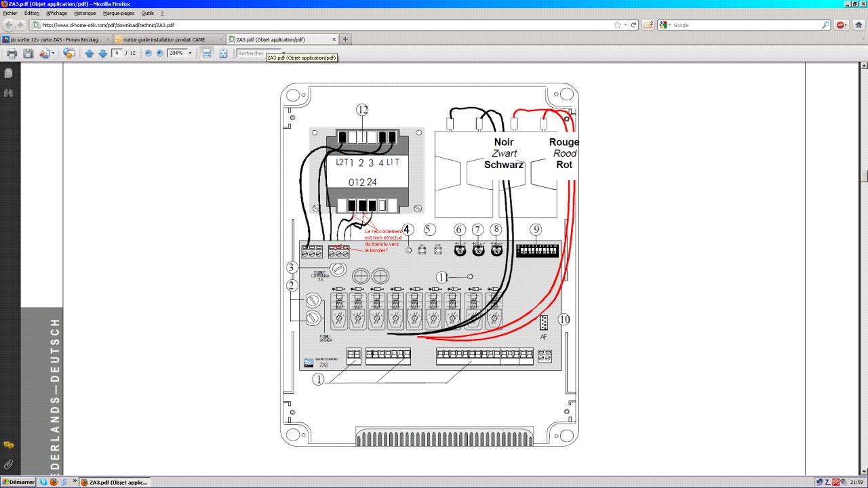Click Skype icon in quick launch
Image resolution: width=868 pixels, height=488 pixels.
tap(43, 482)
